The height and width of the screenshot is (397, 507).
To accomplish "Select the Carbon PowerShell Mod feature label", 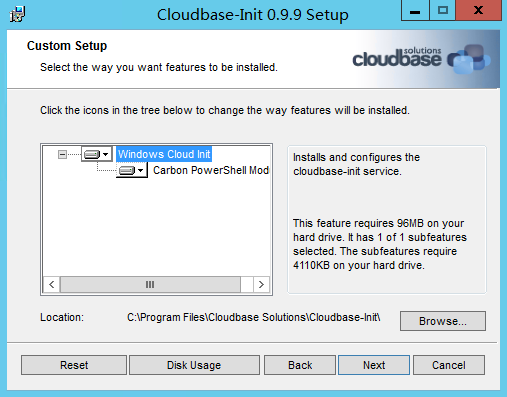I will click(211, 170).
